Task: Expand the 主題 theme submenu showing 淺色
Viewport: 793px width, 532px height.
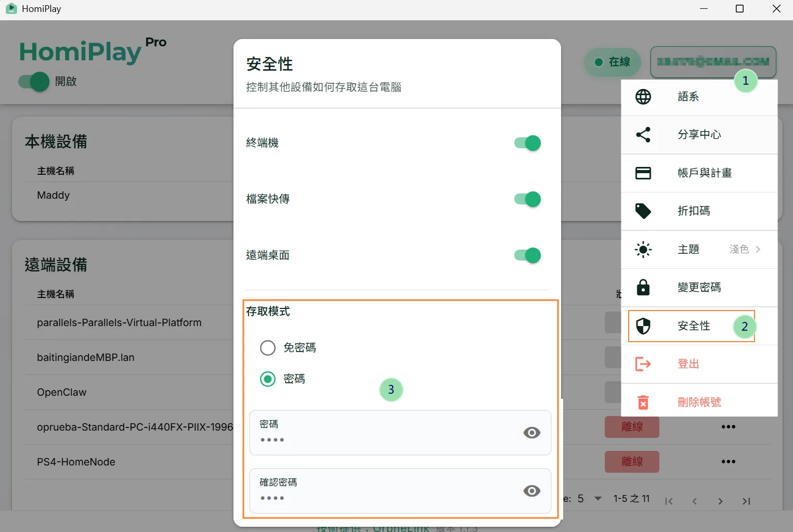Action: click(699, 250)
